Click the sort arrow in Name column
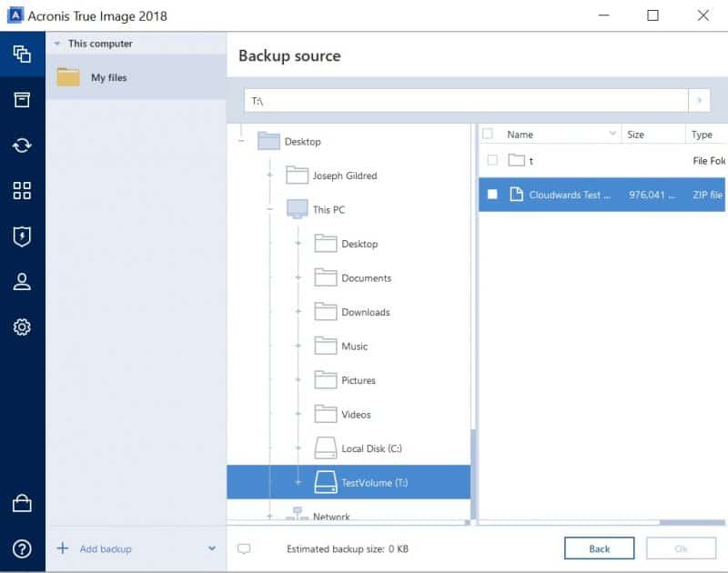Viewport: 728px width, 573px height. coord(612,134)
